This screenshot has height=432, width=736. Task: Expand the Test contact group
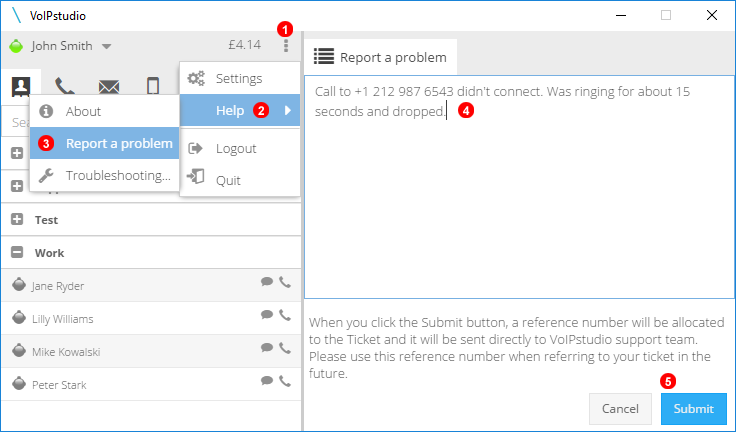tap(17, 219)
